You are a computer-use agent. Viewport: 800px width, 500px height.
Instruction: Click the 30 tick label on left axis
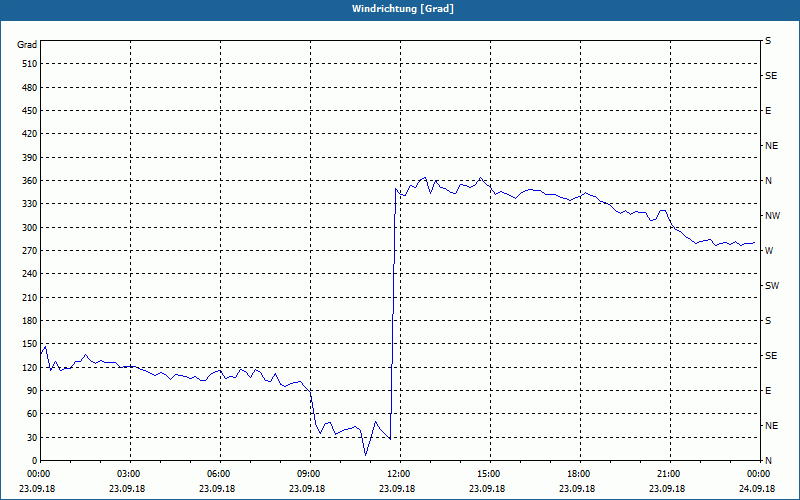32,438
